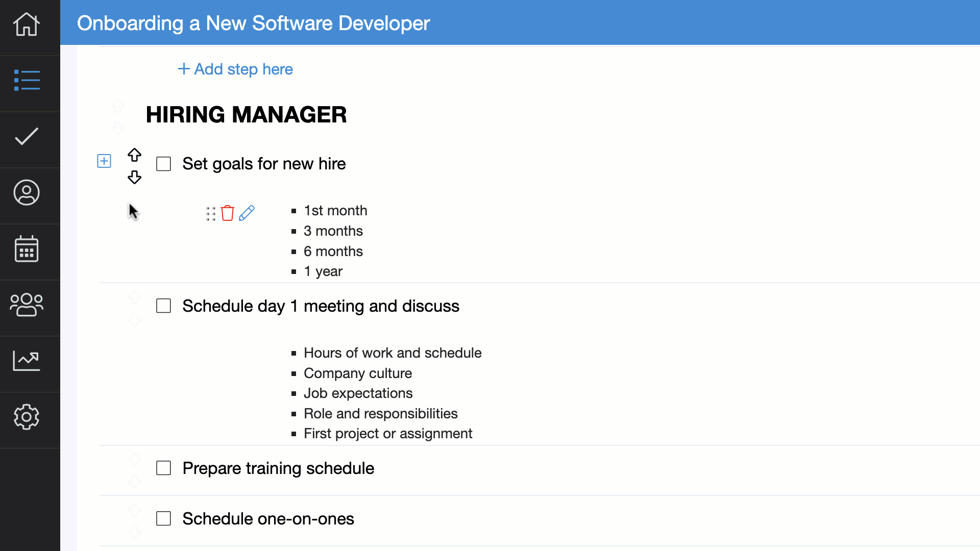This screenshot has height=551, width=980.
Task: Click 'Set goals for new hire' step text
Action: click(264, 164)
